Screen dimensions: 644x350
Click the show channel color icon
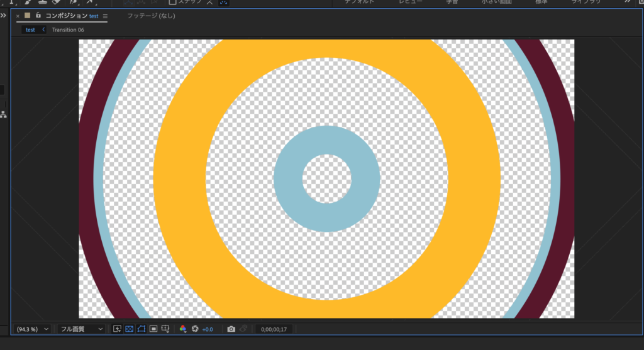(x=183, y=329)
